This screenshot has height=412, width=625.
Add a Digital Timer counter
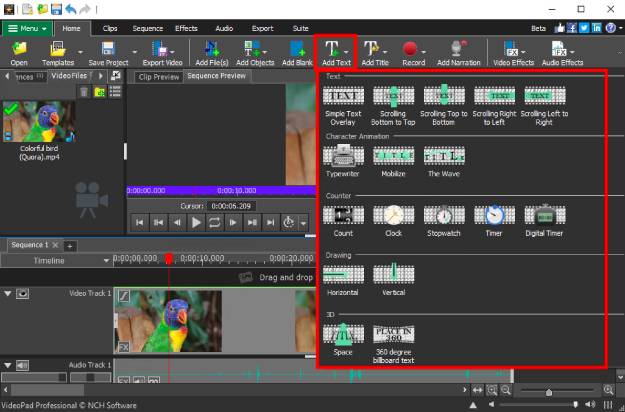(544, 221)
